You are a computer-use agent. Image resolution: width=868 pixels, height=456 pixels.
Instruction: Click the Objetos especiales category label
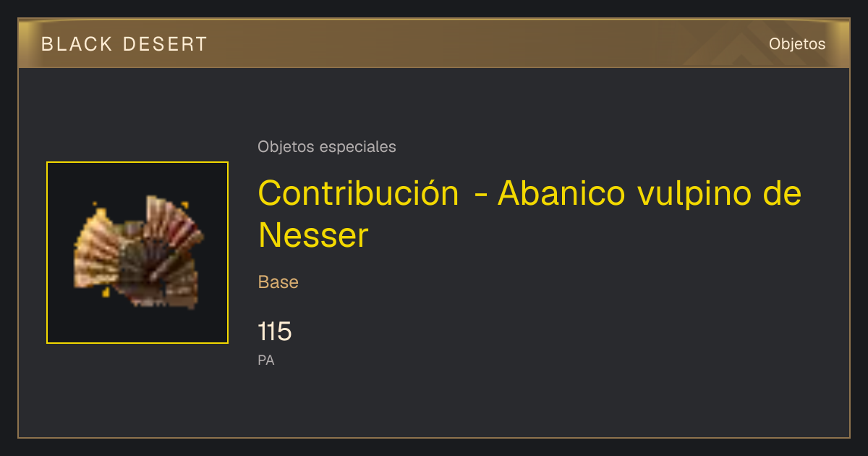point(327,147)
